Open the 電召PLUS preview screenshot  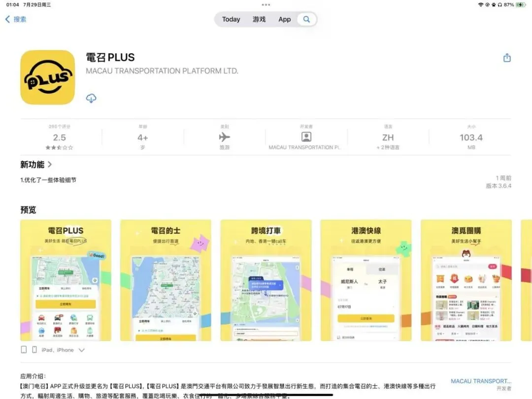tap(66, 280)
